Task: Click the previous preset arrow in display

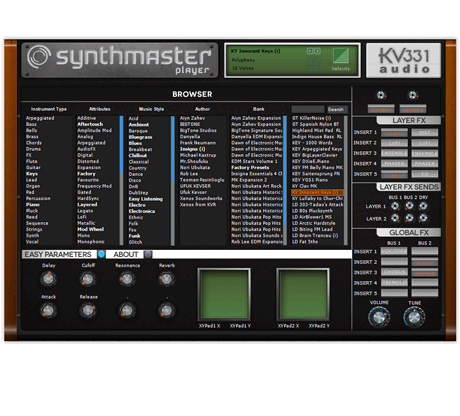Action: [310, 51]
